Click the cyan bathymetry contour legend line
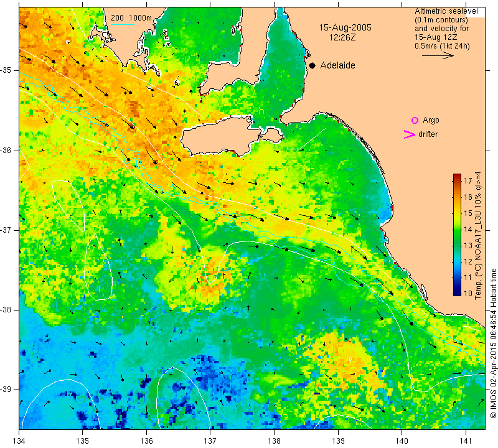This screenshot has width=498, height=448. pyautogui.click(x=123, y=24)
